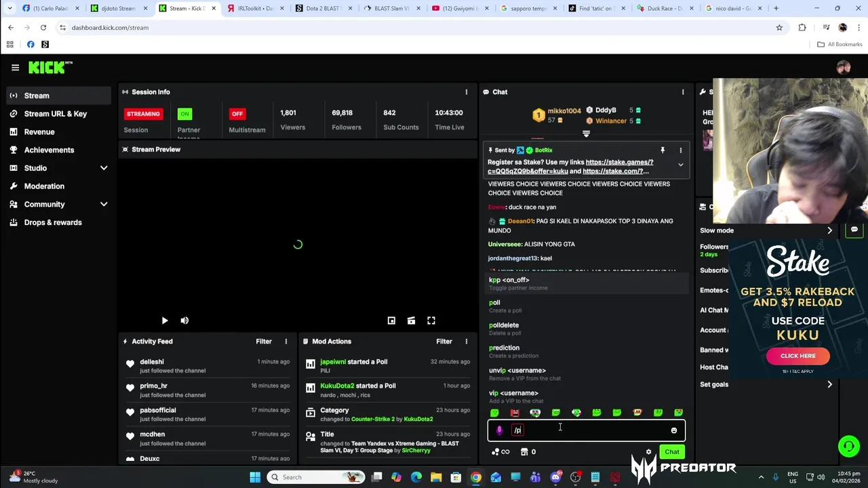Image resolution: width=868 pixels, height=488 pixels.
Task: Collapse the chat leaderboard arrow
Action: 586,134
